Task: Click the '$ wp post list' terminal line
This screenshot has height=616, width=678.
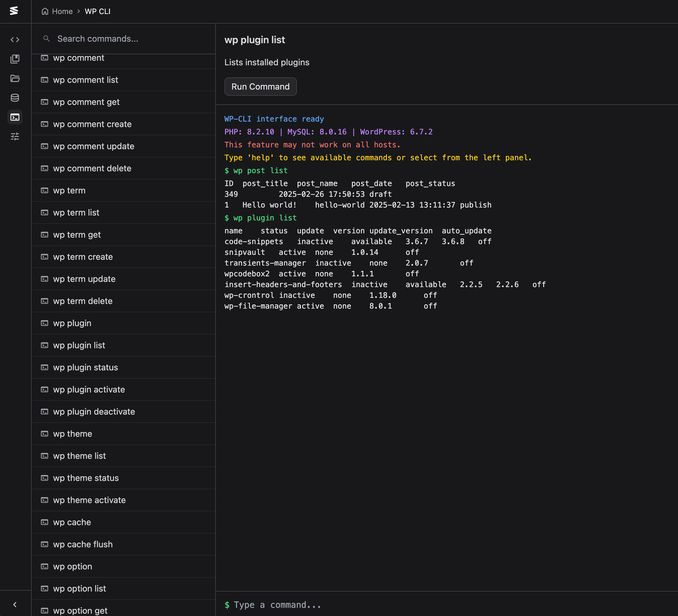Action: pyautogui.click(x=256, y=170)
